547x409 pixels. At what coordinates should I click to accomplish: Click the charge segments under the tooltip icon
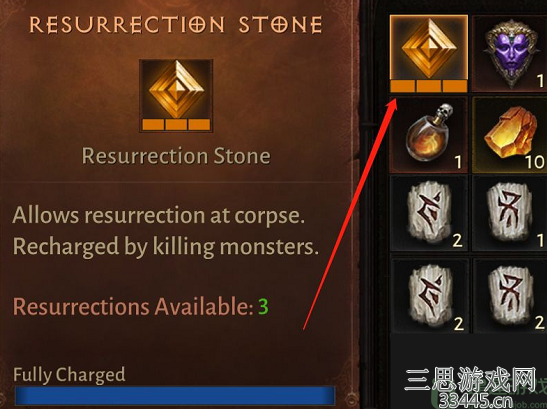pos(176,124)
